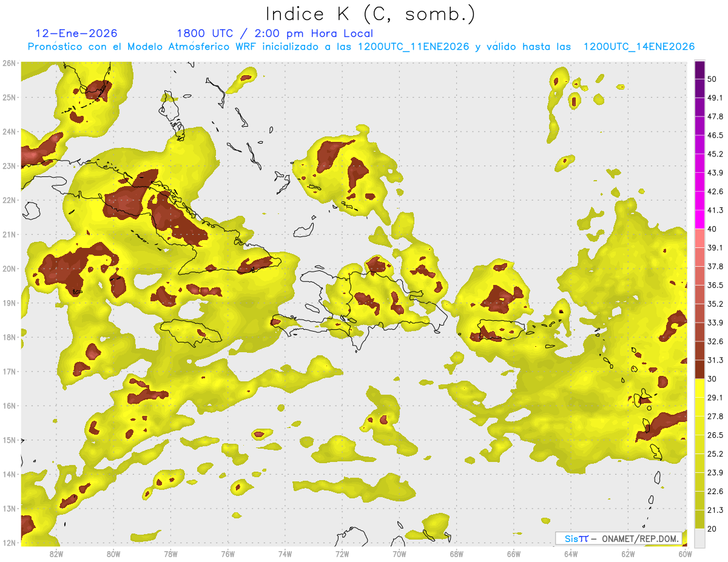
Task: Click the 78W longitude label
Action: [x=170, y=554]
